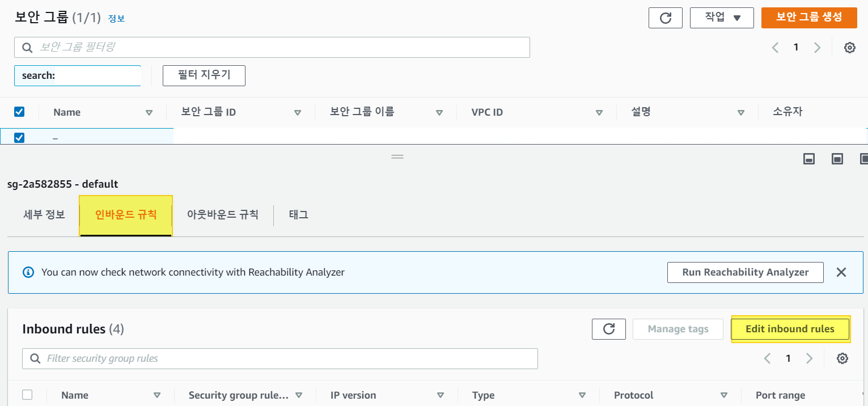Click the info icon in Reachability banner

pos(28,272)
